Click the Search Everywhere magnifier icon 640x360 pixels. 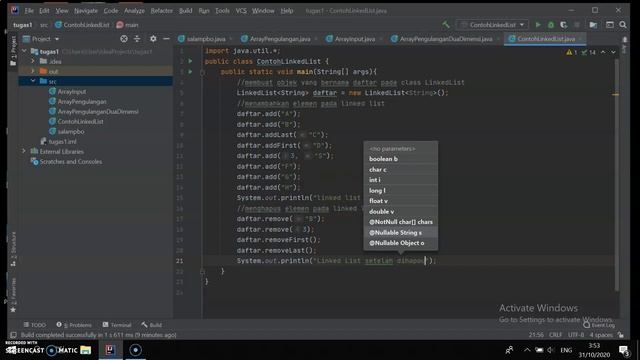623,25
